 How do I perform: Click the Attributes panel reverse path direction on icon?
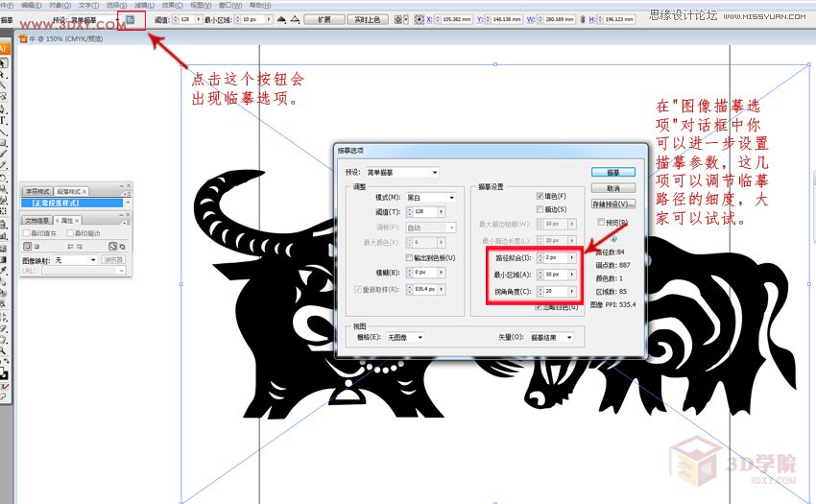[x=80, y=247]
